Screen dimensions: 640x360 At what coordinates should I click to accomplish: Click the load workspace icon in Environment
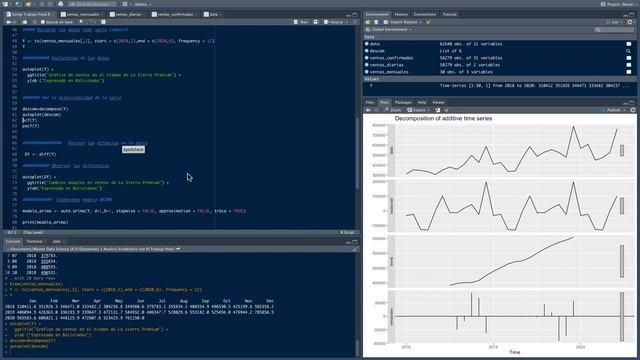pos(368,22)
